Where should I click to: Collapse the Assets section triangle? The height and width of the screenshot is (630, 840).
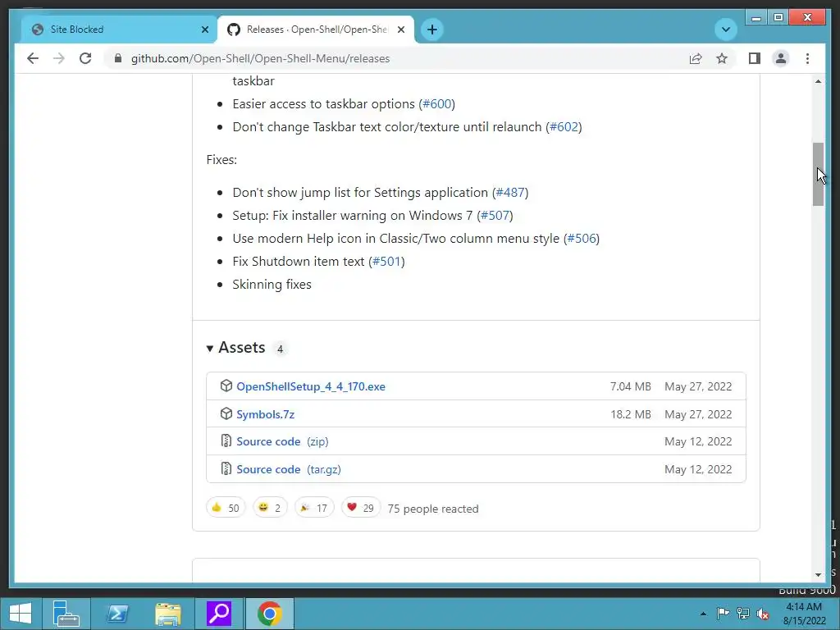tap(210, 348)
